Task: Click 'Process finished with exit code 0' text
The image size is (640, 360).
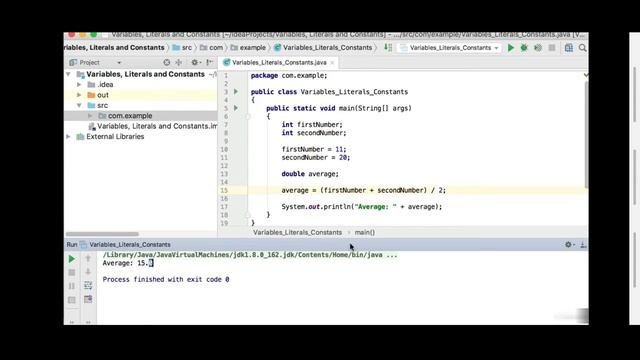Action: click(166, 280)
